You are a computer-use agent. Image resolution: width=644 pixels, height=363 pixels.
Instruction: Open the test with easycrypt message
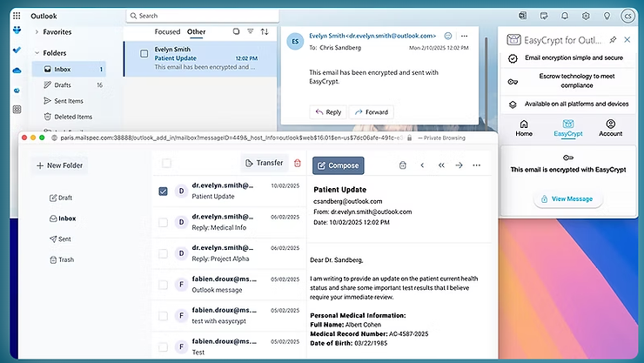pyautogui.click(x=230, y=316)
